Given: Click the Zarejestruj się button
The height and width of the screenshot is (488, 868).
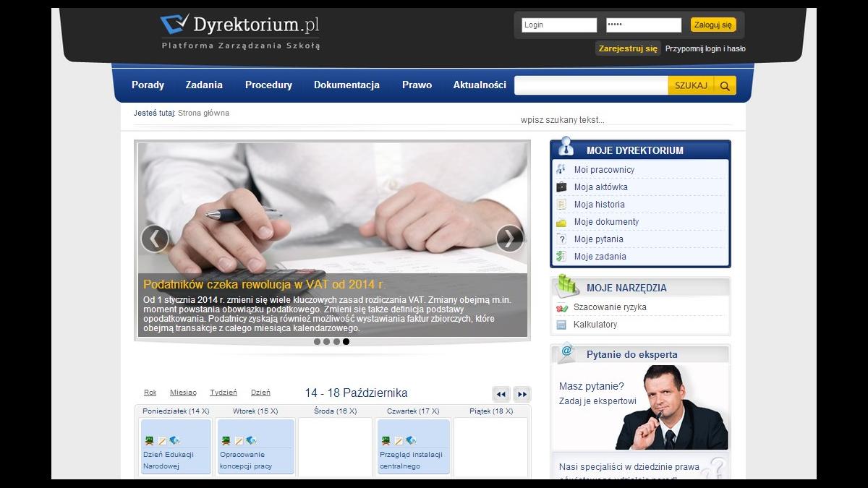Looking at the screenshot, I should (x=628, y=48).
